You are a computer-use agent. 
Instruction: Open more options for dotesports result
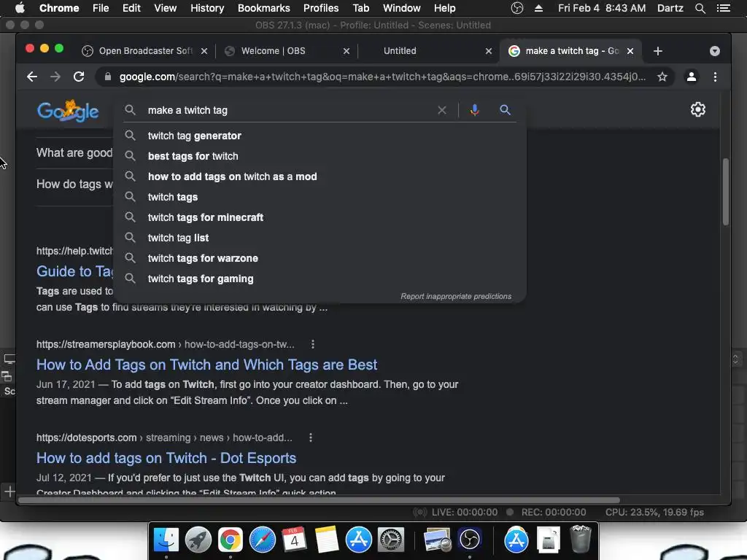pyautogui.click(x=311, y=437)
